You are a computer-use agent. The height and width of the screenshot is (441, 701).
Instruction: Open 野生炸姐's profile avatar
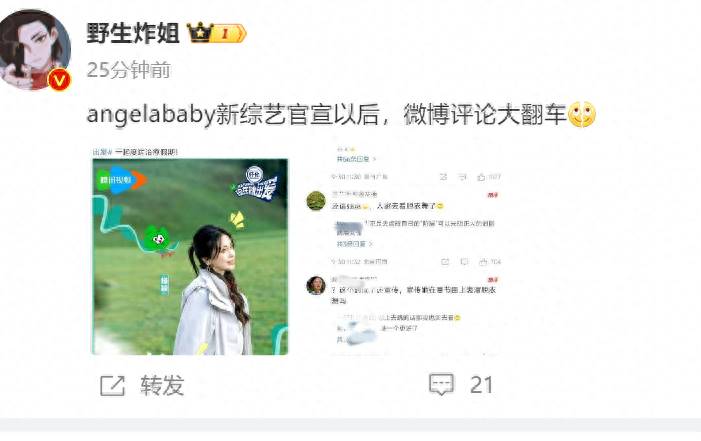[x=35, y=49]
